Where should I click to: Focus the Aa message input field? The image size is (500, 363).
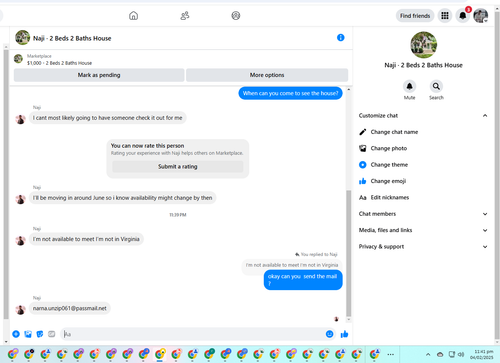click(x=193, y=334)
